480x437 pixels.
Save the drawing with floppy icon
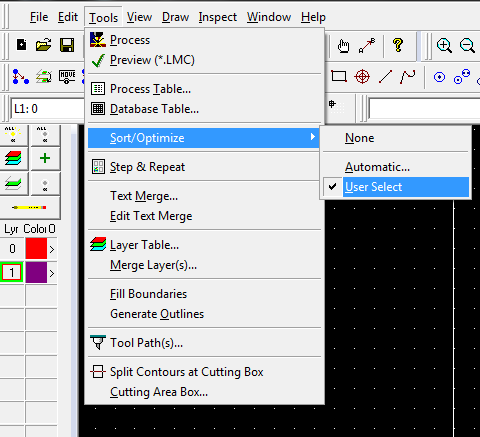coord(67,45)
